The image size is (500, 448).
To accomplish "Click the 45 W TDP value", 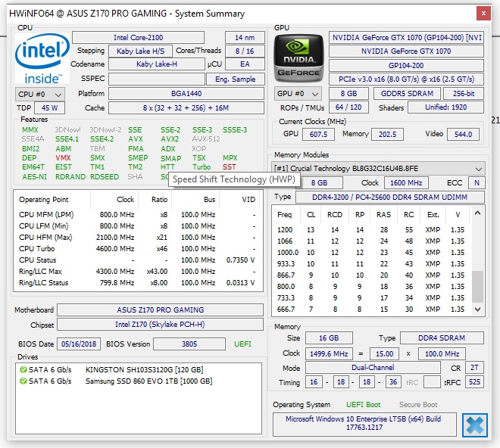I will tap(49, 107).
